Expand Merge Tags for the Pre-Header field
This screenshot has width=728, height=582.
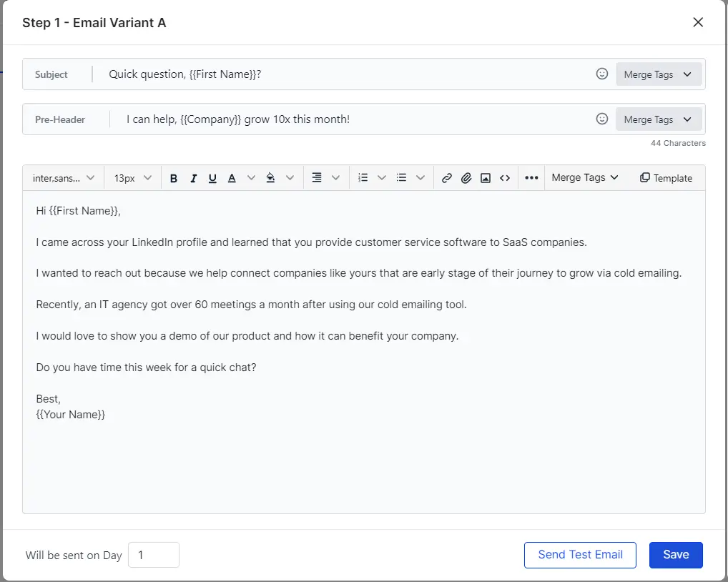[658, 119]
